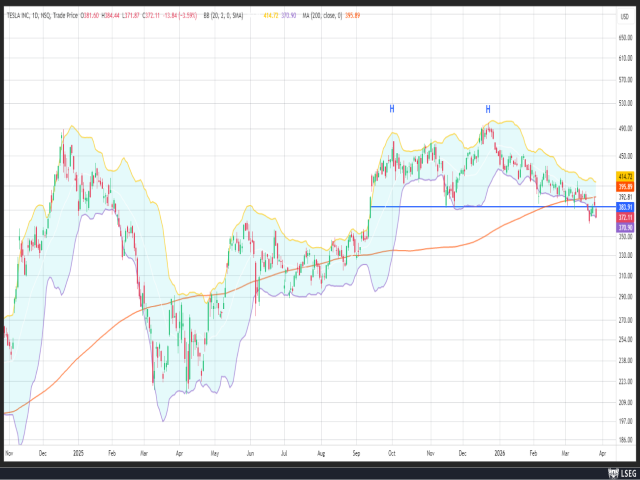640x480 pixels.
Task: Click the Aug label on time axis
Action: 321,453
